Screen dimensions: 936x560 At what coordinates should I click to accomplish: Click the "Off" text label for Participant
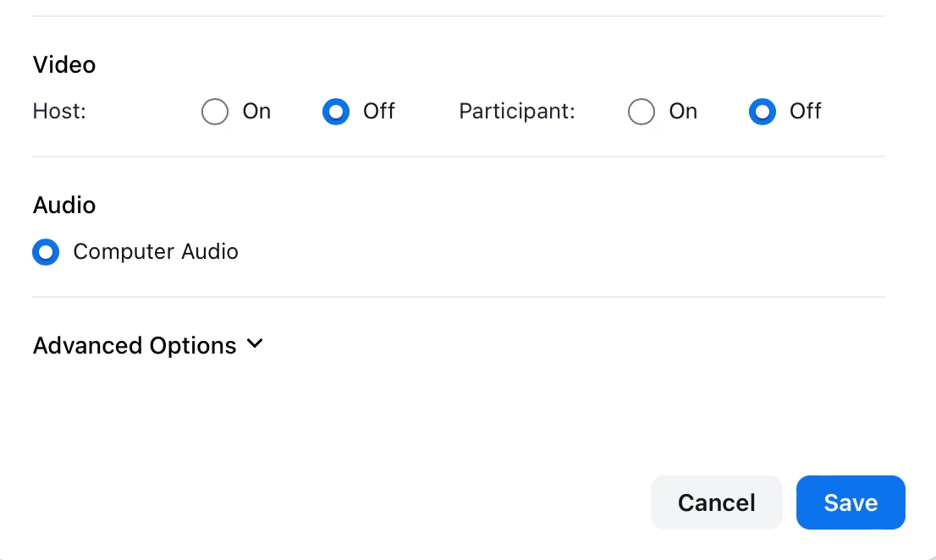click(806, 112)
